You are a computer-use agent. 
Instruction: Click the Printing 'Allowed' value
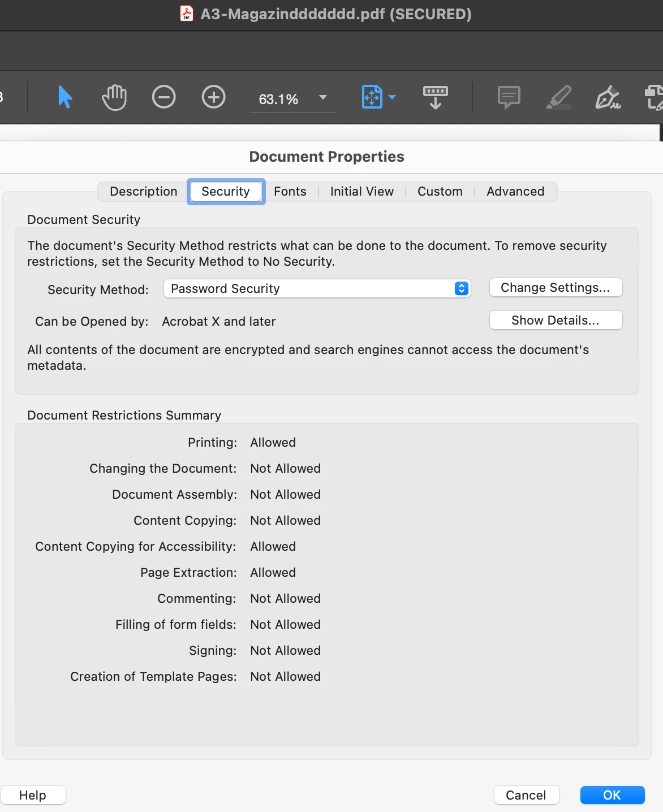273,442
